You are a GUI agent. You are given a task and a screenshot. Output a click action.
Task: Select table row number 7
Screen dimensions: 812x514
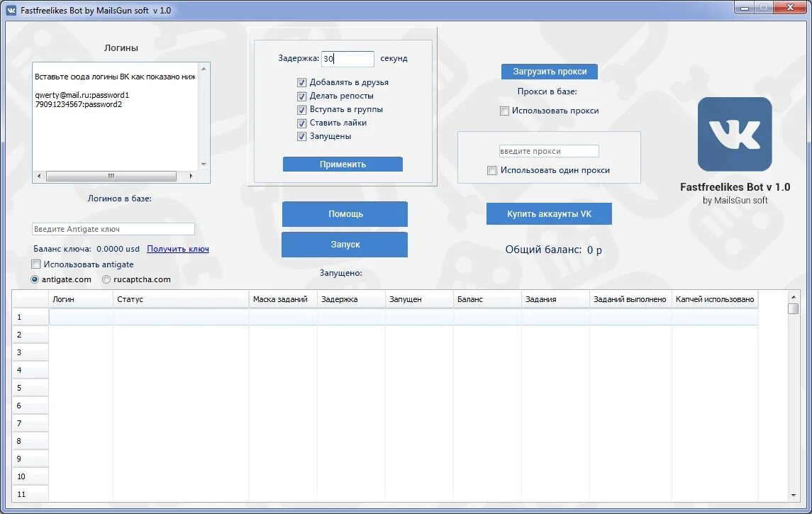30,423
